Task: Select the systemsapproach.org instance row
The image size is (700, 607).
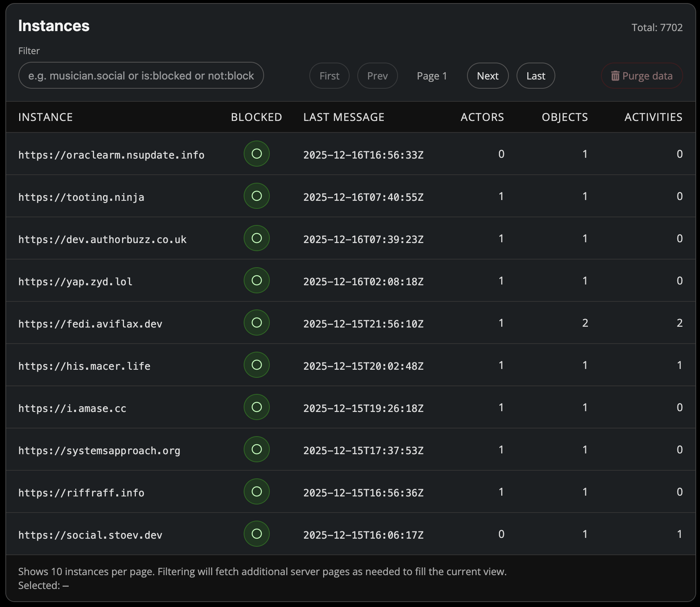Action: pos(99,450)
